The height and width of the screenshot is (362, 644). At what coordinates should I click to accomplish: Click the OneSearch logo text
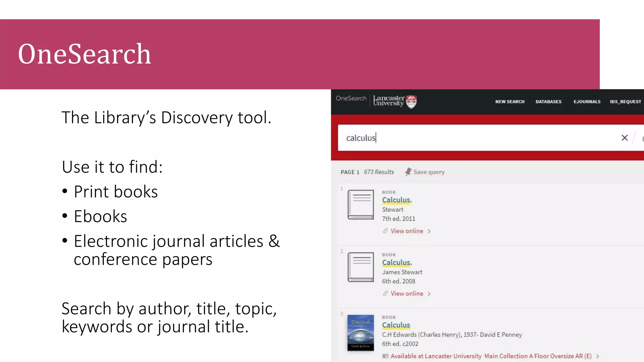pyautogui.click(x=351, y=98)
